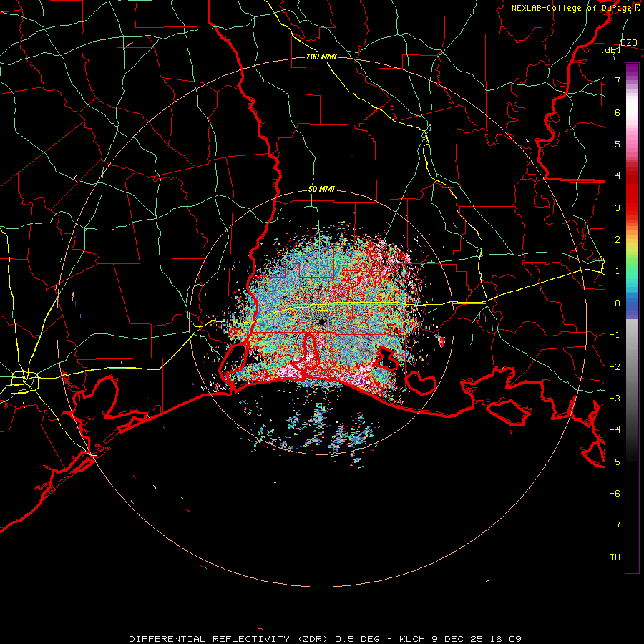The image size is (644, 644).
Task: Click the 2 value on color scale
Action: coord(618,240)
